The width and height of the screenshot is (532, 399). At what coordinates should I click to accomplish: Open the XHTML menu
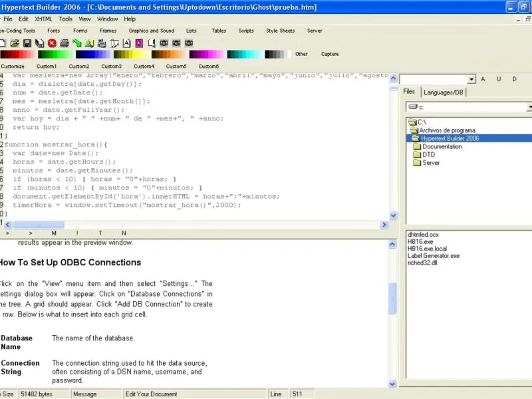tap(43, 19)
